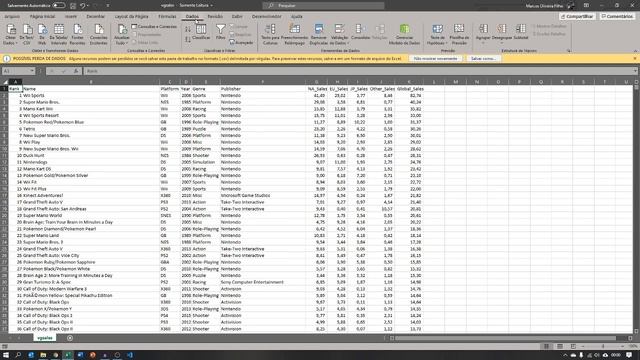Viewport: 640px width, 360px height.
Task: Switch to the Layout da Página tab
Action: [131, 16]
